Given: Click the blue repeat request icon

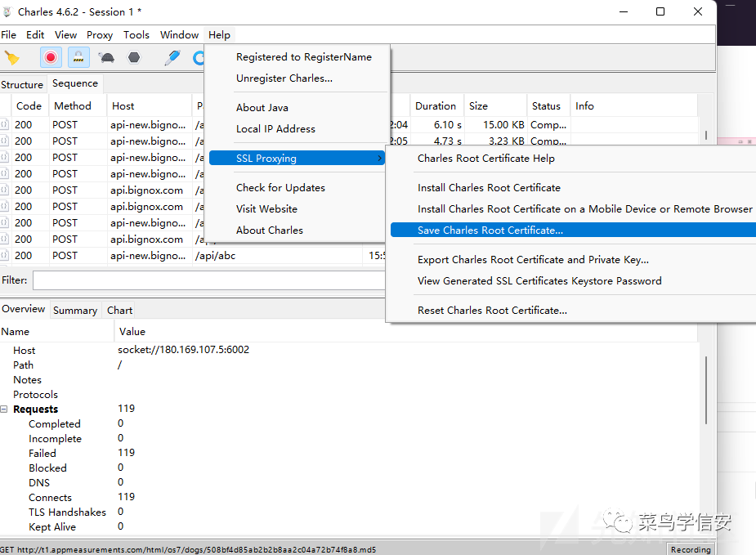Looking at the screenshot, I should point(199,58).
